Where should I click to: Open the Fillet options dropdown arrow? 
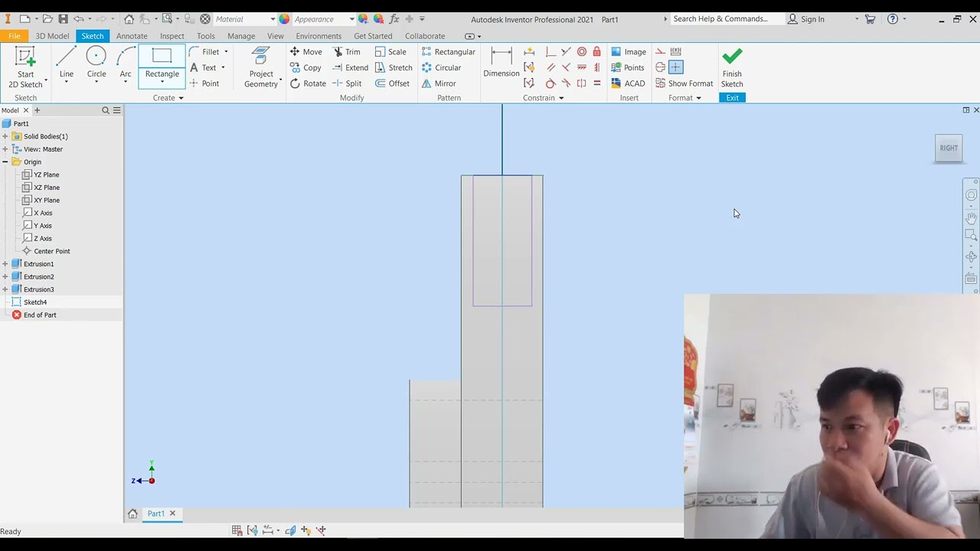coord(226,51)
